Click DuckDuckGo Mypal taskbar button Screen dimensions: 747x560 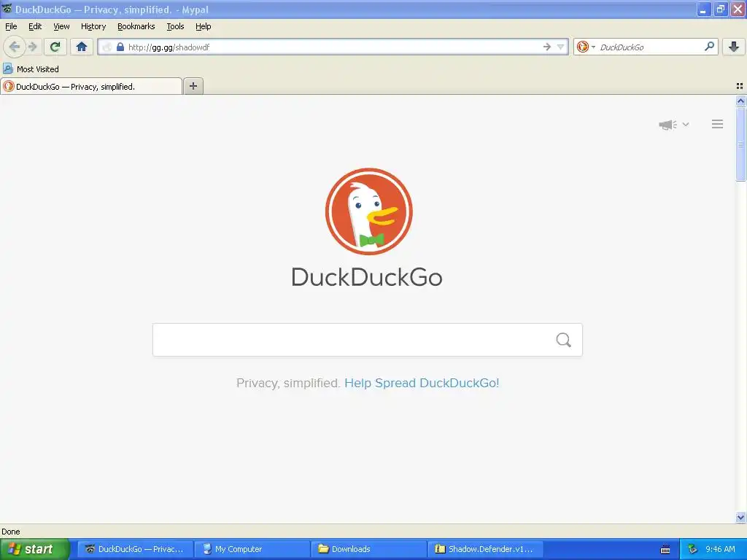pyautogui.click(x=135, y=549)
